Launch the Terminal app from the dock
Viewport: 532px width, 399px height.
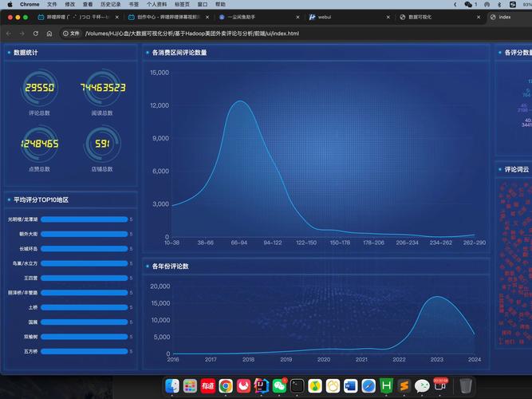(x=297, y=385)
